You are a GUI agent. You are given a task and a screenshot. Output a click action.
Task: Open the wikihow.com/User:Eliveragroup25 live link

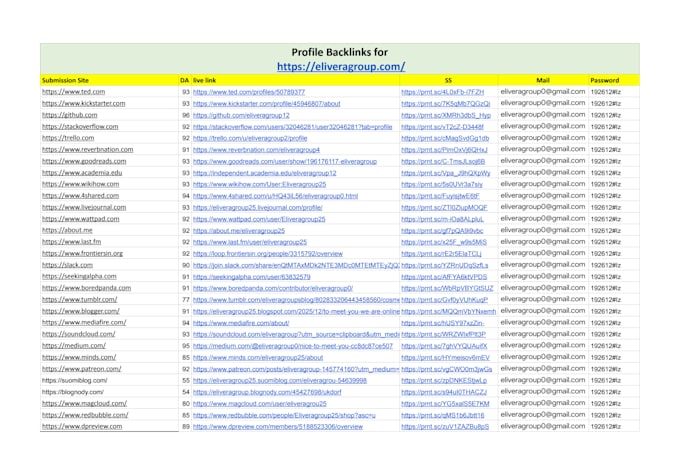259,184
